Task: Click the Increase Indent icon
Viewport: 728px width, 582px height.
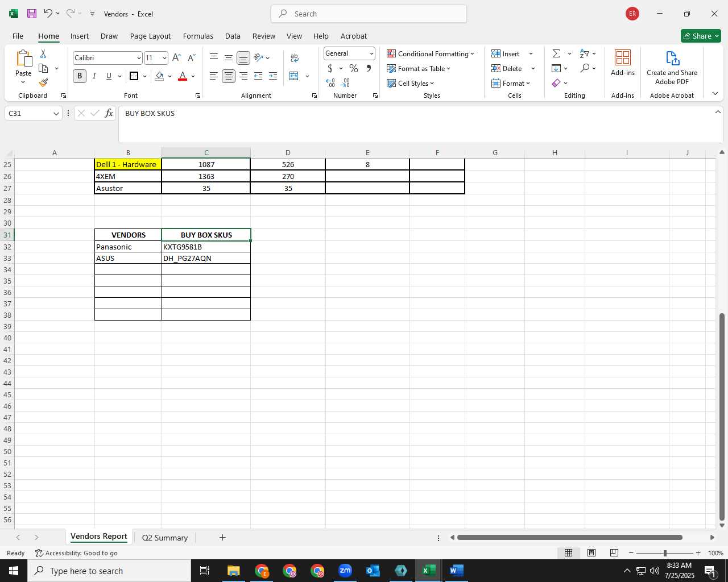Action: [x=273, y=76]
